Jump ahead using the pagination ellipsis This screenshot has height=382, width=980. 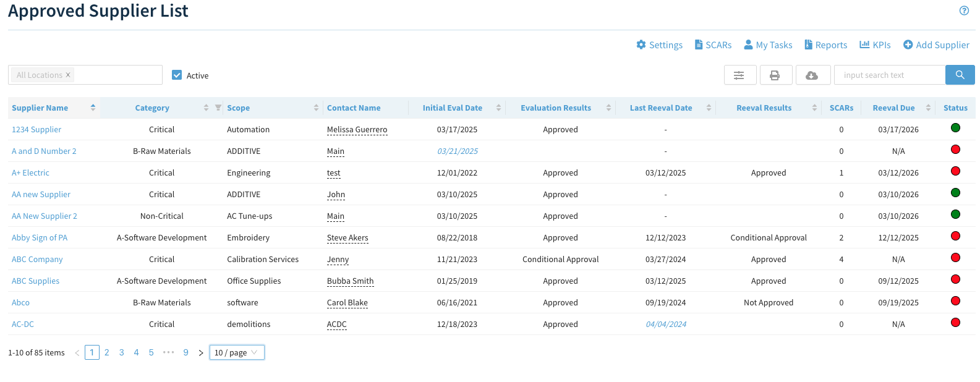click(x=169, y=352)
